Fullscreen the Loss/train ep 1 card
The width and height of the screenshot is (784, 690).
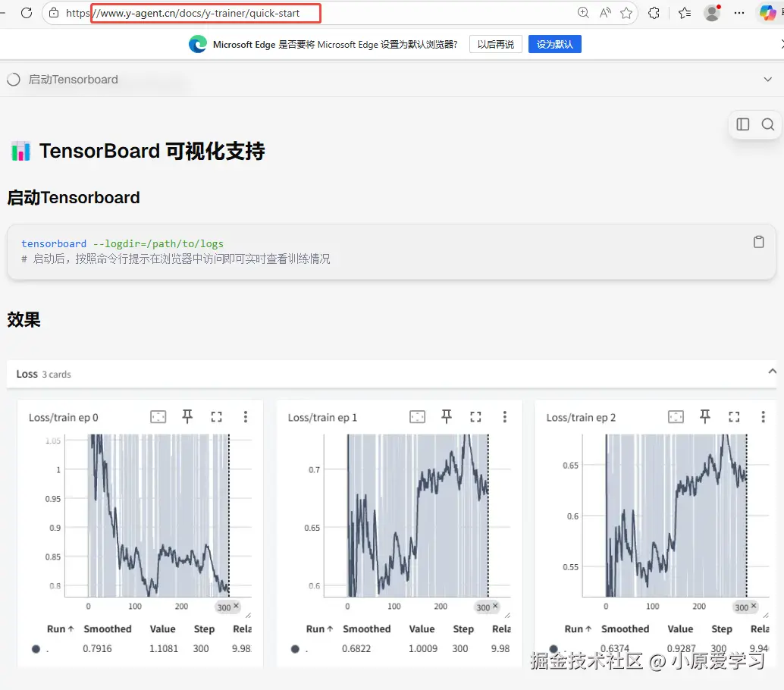pyautogui.click(x=475, y=416)
